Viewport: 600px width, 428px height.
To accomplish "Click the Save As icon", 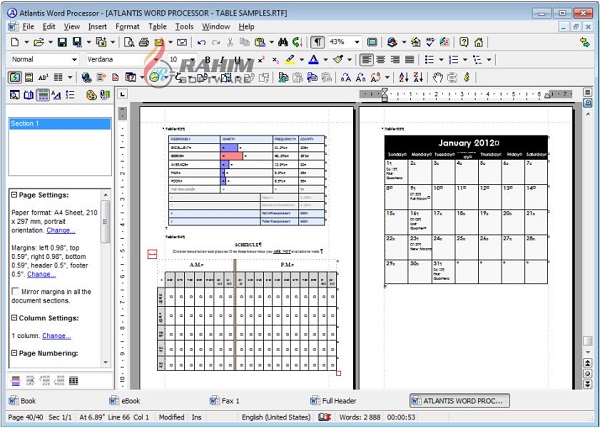I will 77,42.
